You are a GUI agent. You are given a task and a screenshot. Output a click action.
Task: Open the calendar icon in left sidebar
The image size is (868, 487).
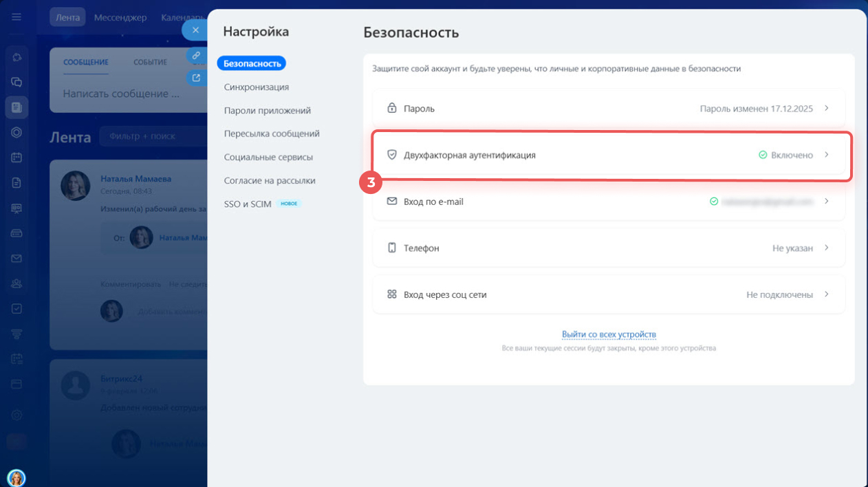click(17, 158)
